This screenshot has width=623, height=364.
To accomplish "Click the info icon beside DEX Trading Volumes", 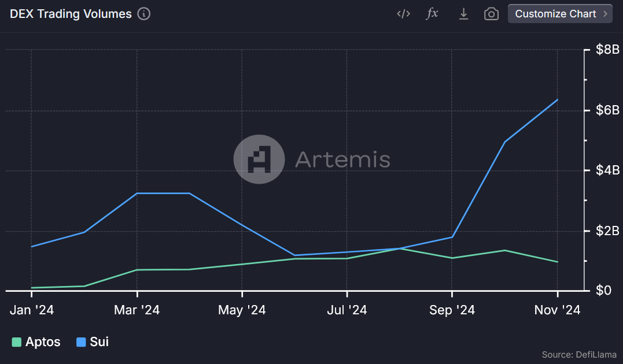I will tap(144, 14).
